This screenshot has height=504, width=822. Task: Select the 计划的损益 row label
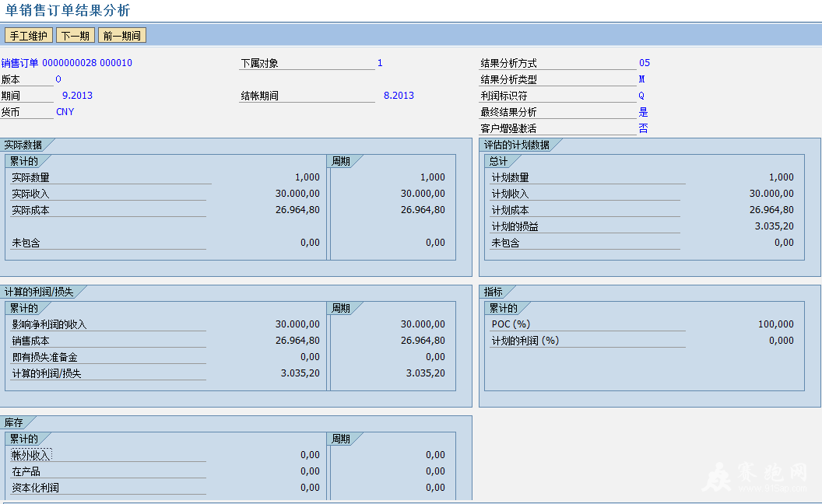pyautogui.click(x=515, y=226)
